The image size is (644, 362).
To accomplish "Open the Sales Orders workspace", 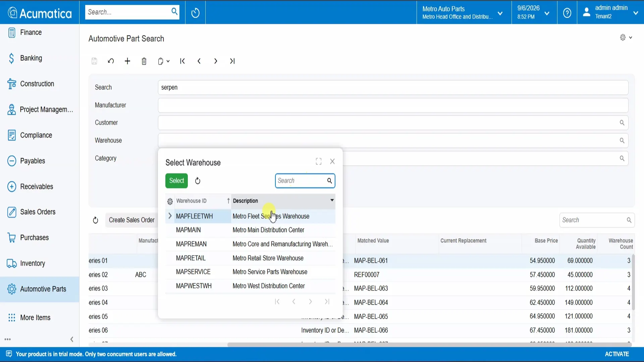I will pyautogui.click(x=40, y=212).
